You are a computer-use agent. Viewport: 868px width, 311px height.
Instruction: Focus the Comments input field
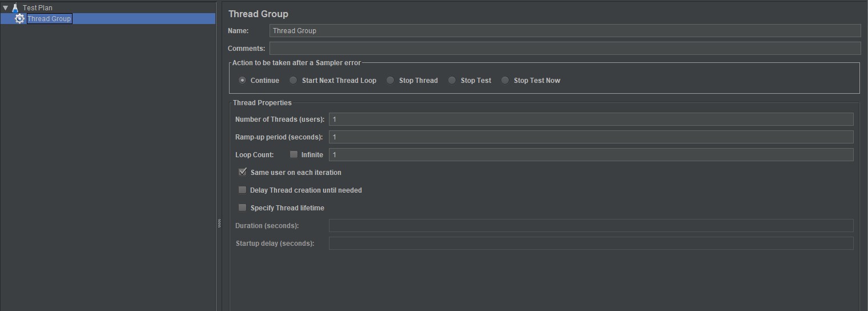pyautogui.click(x=564, y=49)
